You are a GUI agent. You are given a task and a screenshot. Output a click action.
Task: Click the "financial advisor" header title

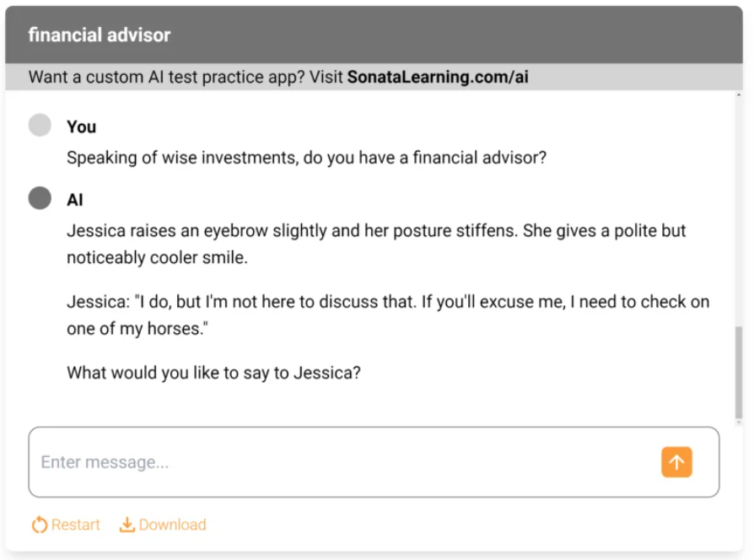click(100, 35)
